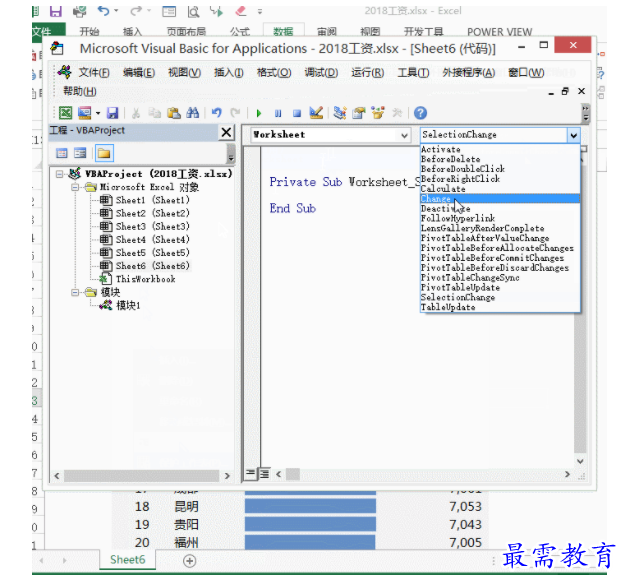Collapse the 模块 folder node
The width and height of the screenshot is (624, 587).
point(75,293)
